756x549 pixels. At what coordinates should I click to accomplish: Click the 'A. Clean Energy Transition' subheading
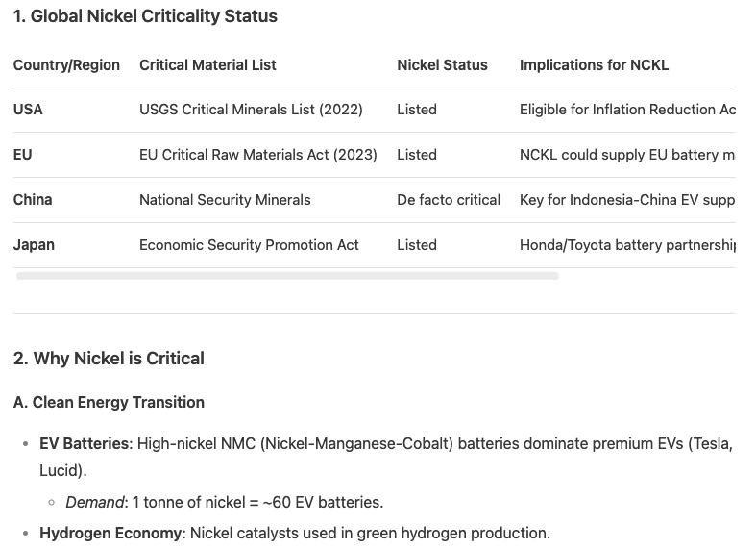coord(109,402)
